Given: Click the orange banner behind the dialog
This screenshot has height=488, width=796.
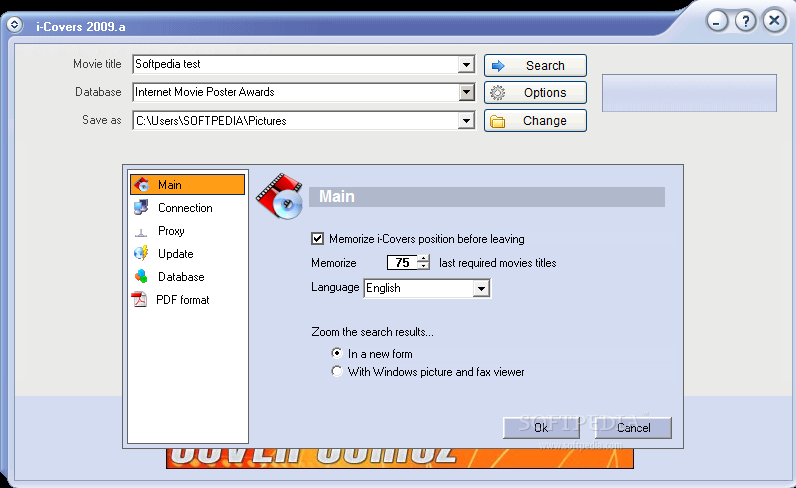Looking at the screenshot, I should coord(400,458).
